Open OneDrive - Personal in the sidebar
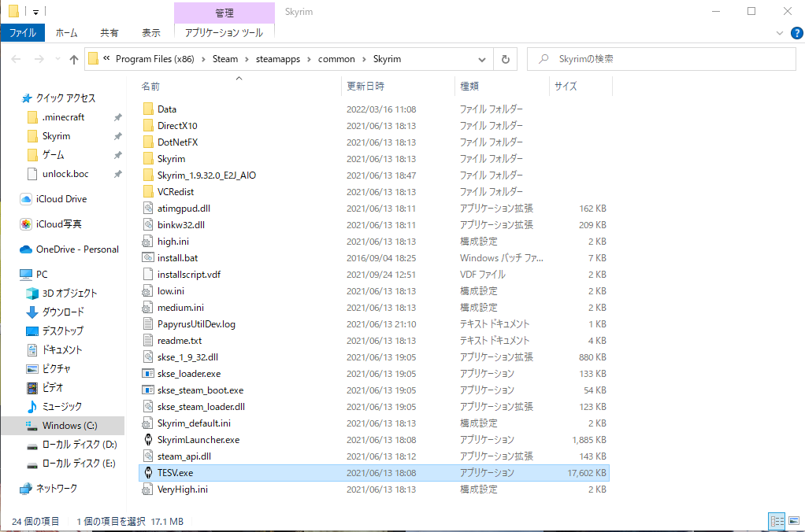 tap(69, 249)
